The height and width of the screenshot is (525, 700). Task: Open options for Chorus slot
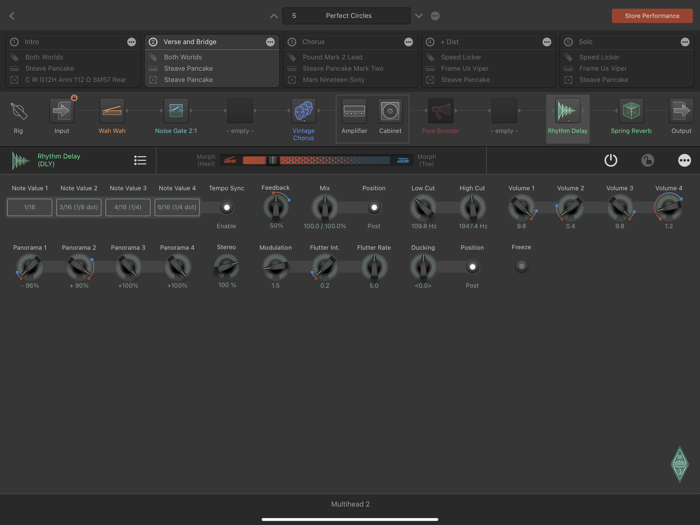tap(408, 42)
